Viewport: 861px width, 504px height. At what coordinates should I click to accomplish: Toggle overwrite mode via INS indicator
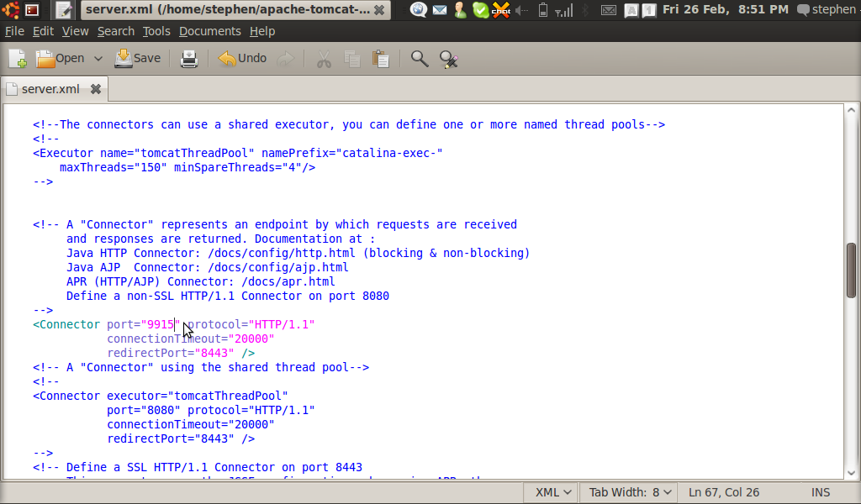[x=820, y=492]
